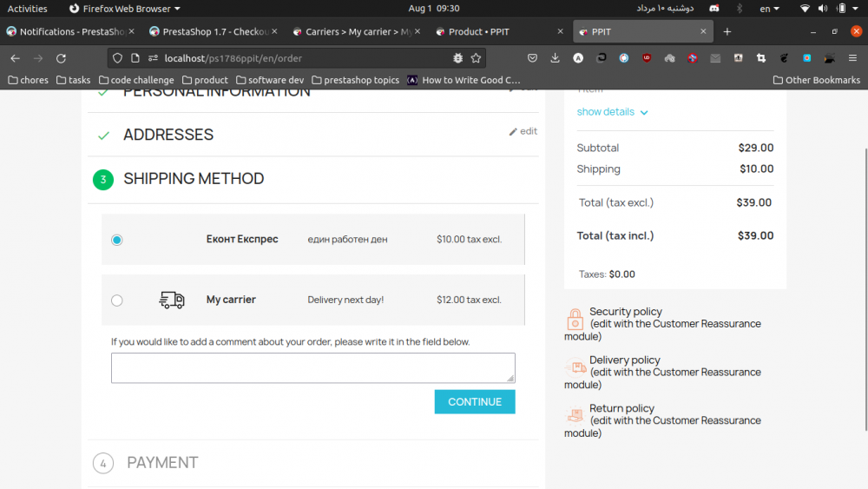The image size is (868, 489).
Task: Open Other Bookmarks folder
Action: coord(817,80)
